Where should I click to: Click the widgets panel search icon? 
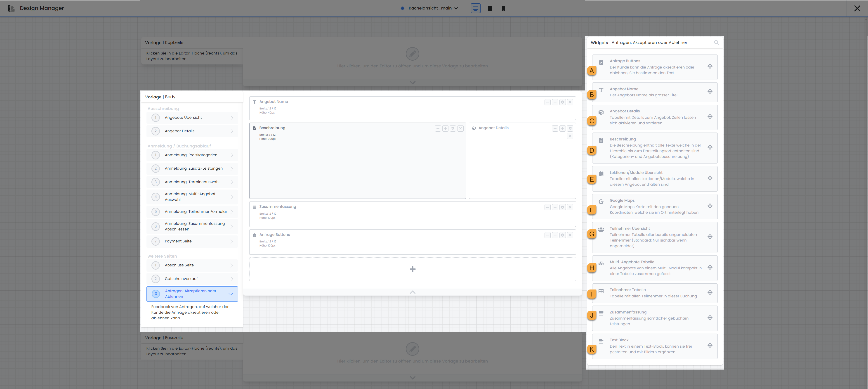pos(716,43)
